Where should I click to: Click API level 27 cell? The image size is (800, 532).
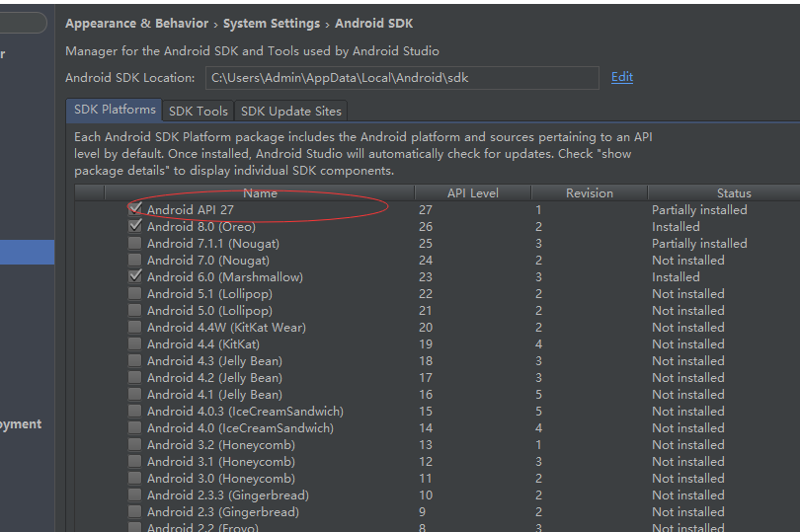[426, 209]
